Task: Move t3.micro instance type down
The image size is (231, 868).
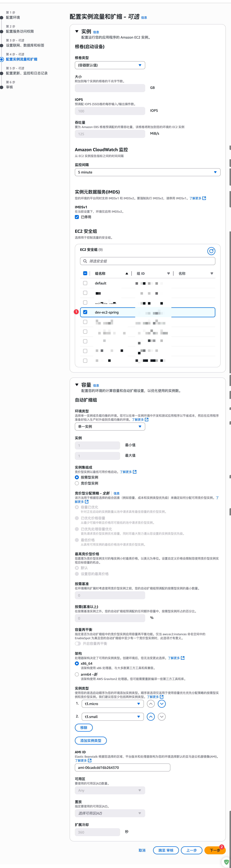Action: click(162, 704)
